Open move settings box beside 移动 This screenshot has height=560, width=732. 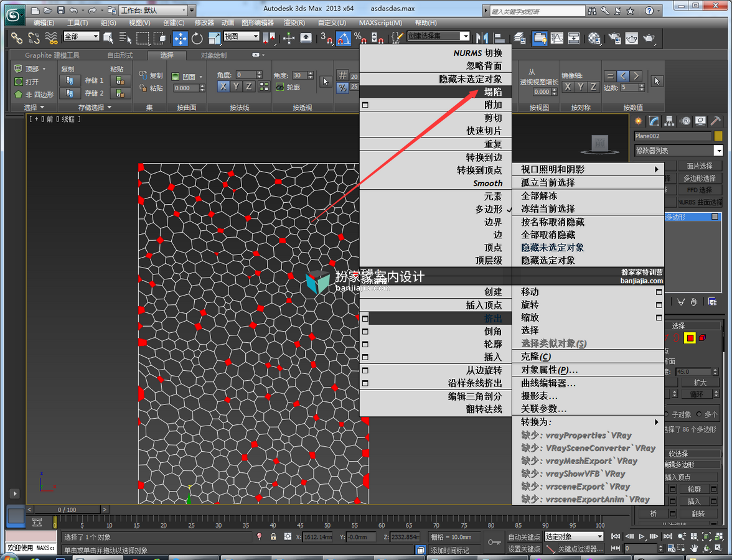pyautogui.click(x=659, y=292)
